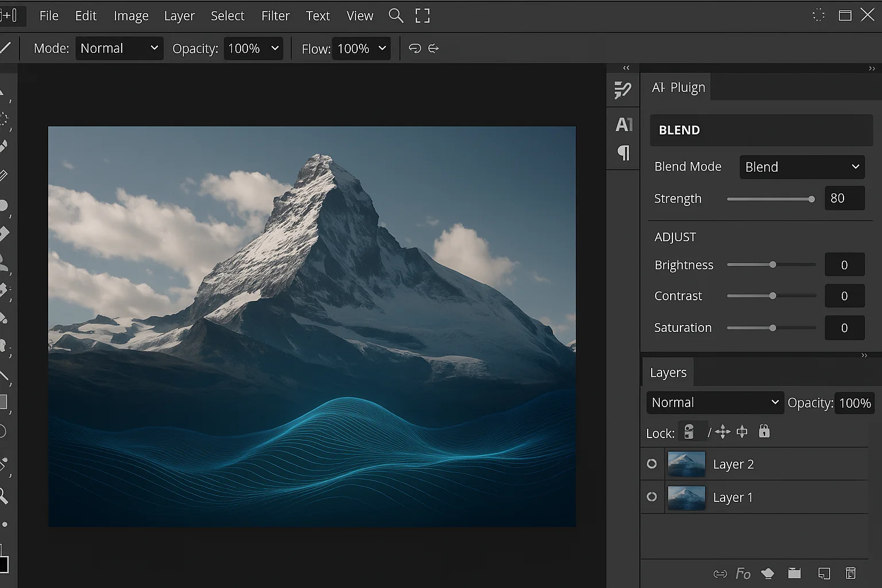The width and height of the screenshot is (882, 588).
Task: Open the brush settings panel icon
Action: [x=623, y=90]
